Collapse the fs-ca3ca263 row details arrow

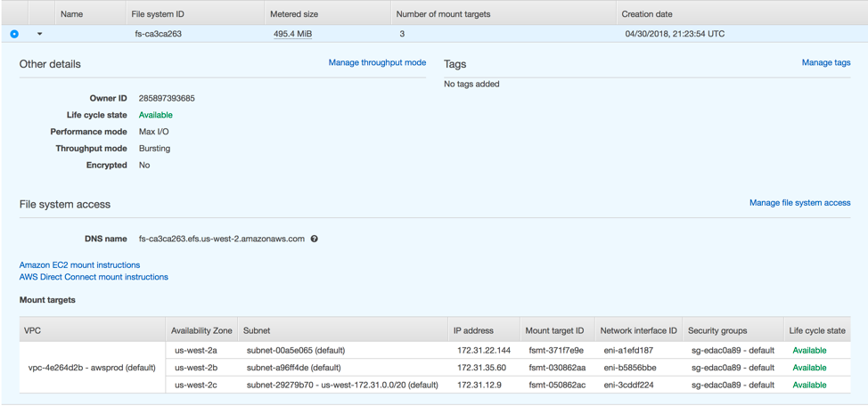point(39,34)
